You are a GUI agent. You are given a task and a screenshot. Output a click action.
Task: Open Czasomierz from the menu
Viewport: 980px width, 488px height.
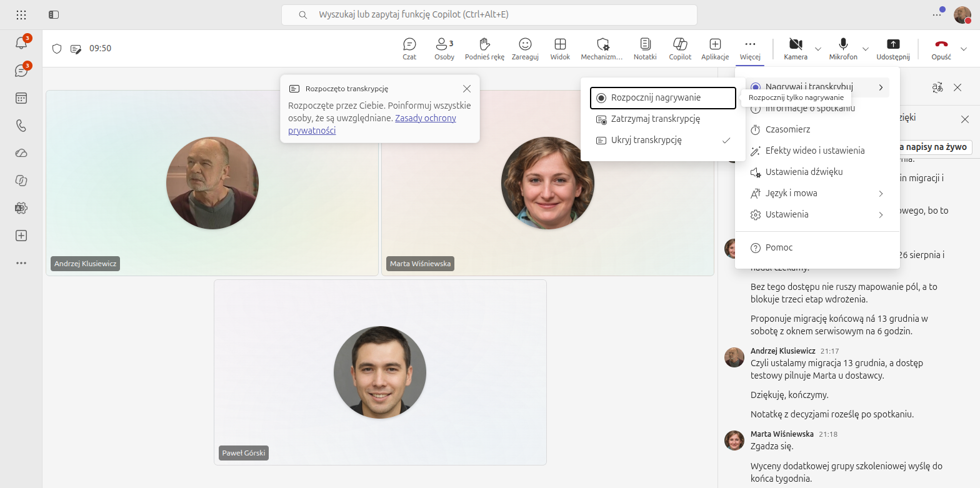[817, 129]
